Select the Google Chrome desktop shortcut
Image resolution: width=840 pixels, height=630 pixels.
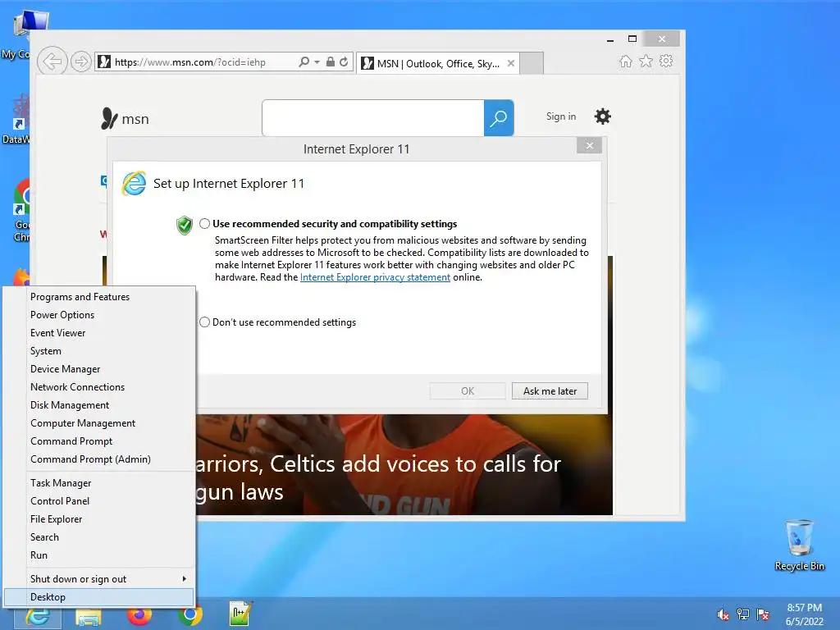(21, 211)
